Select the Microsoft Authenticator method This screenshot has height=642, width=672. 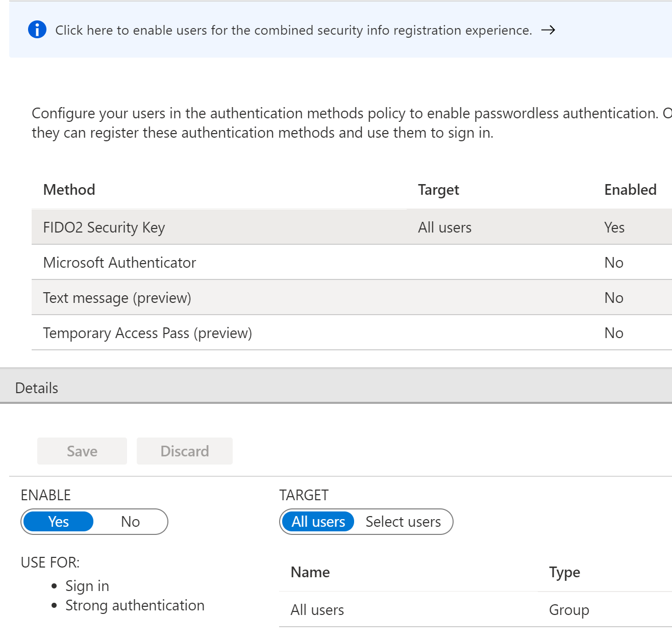pyautogui.click(x=119, y=263)
